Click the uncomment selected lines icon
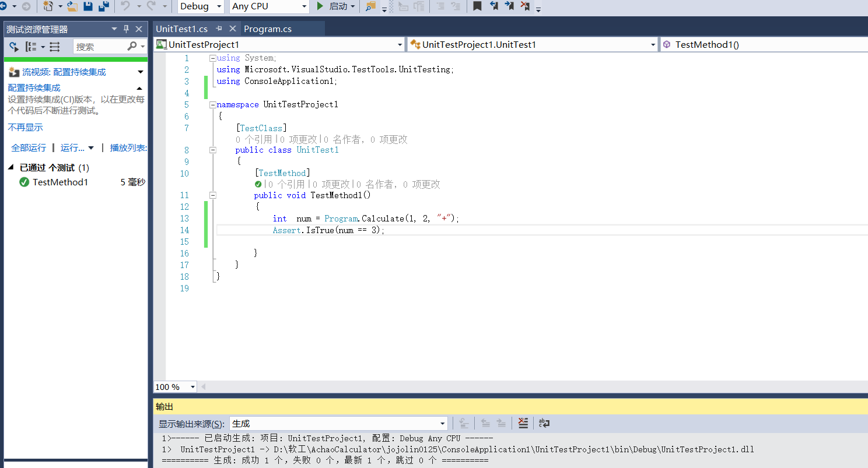This screenshot has width=868, height=468. pos(456,6)
